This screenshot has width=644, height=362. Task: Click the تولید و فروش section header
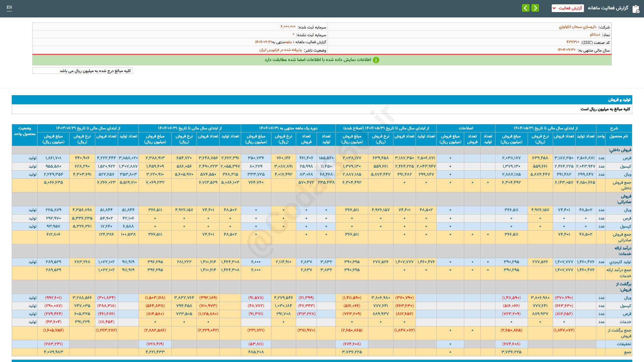619,100
